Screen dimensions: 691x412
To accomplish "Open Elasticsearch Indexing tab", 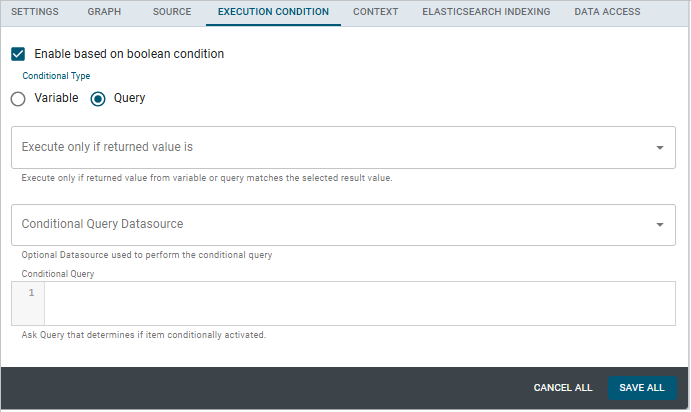I will [x=486, y=12].
